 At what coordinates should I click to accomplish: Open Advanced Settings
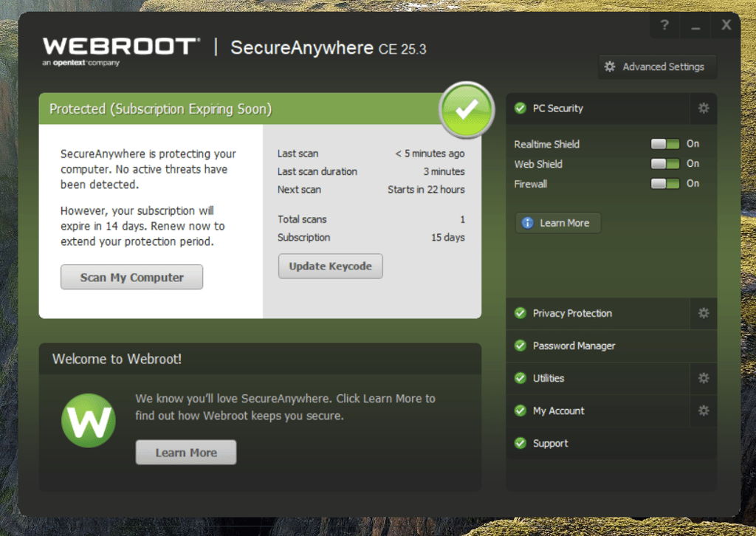tap(657, 66)
